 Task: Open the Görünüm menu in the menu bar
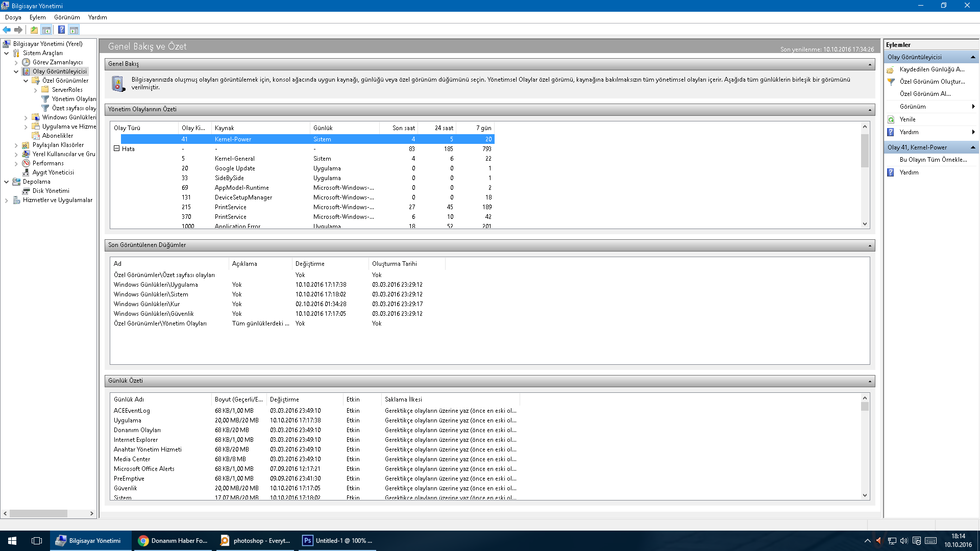[67, 17]
